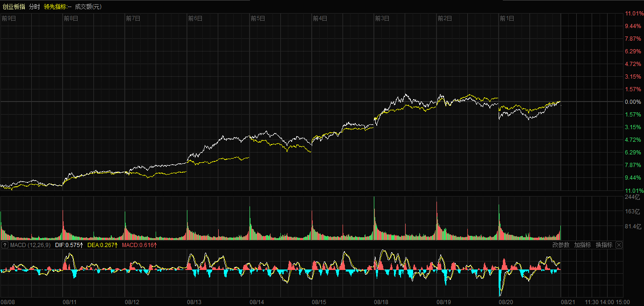Click the 08/13 date on time axis
Viewport: 644px width, 306px height.
tap(194, 302)
